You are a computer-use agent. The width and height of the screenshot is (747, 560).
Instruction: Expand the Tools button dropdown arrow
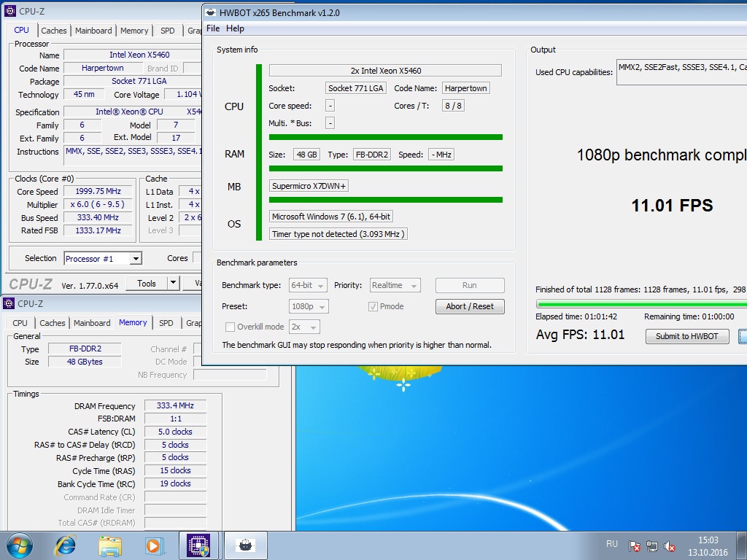point(174,283)
